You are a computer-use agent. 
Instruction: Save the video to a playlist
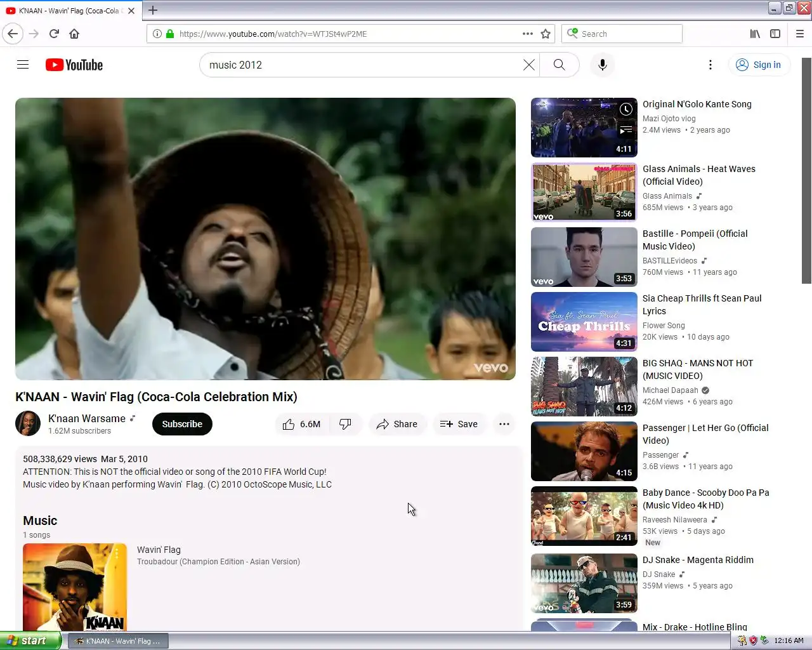[459, 424]
